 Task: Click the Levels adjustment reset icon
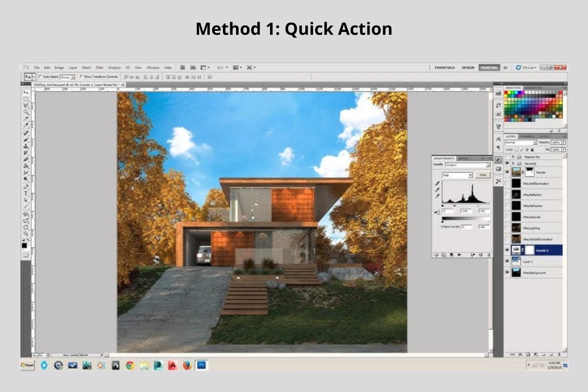click(x=482, y=254)
